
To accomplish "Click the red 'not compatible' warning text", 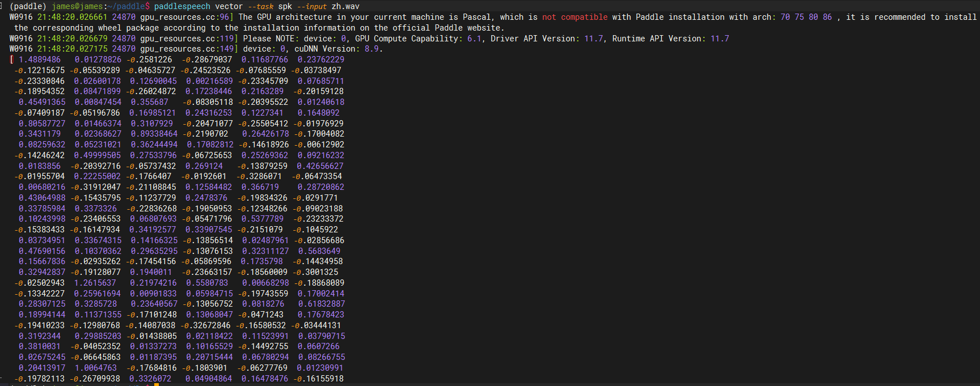I will click(x=575, y=17).
